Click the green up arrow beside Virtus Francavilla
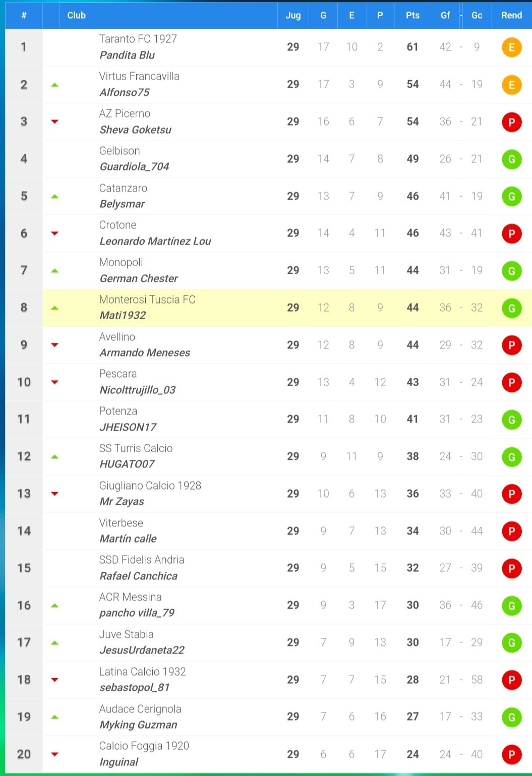 pos(55,85)
